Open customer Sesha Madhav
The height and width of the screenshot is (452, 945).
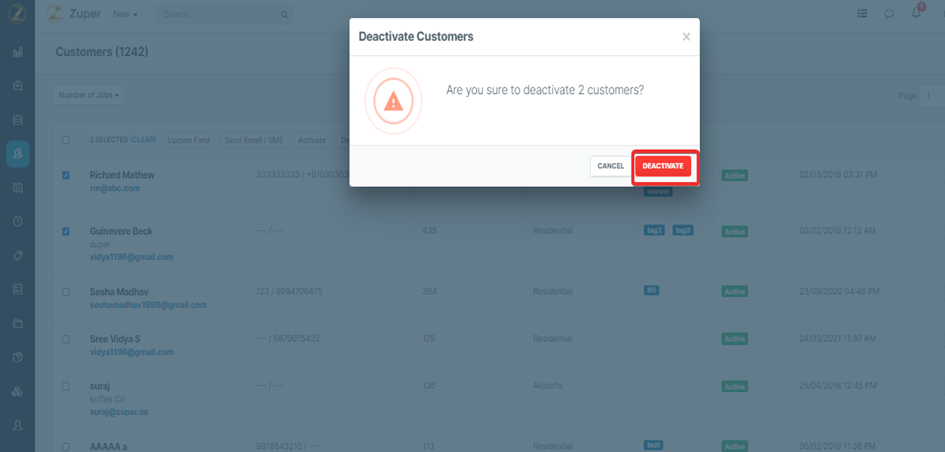(x=119, y=292)
